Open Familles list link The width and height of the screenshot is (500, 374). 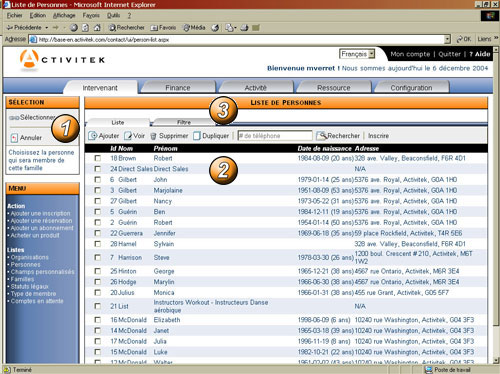(x=22, y=279)
